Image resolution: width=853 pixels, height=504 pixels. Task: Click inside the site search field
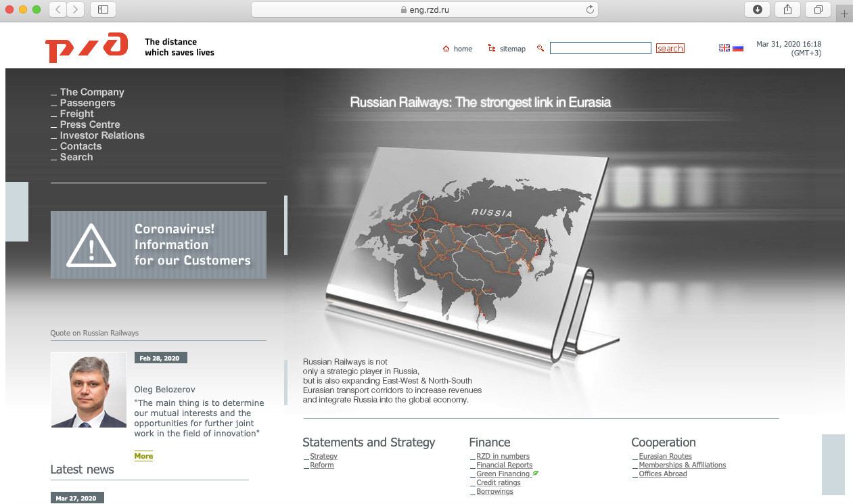601,48
